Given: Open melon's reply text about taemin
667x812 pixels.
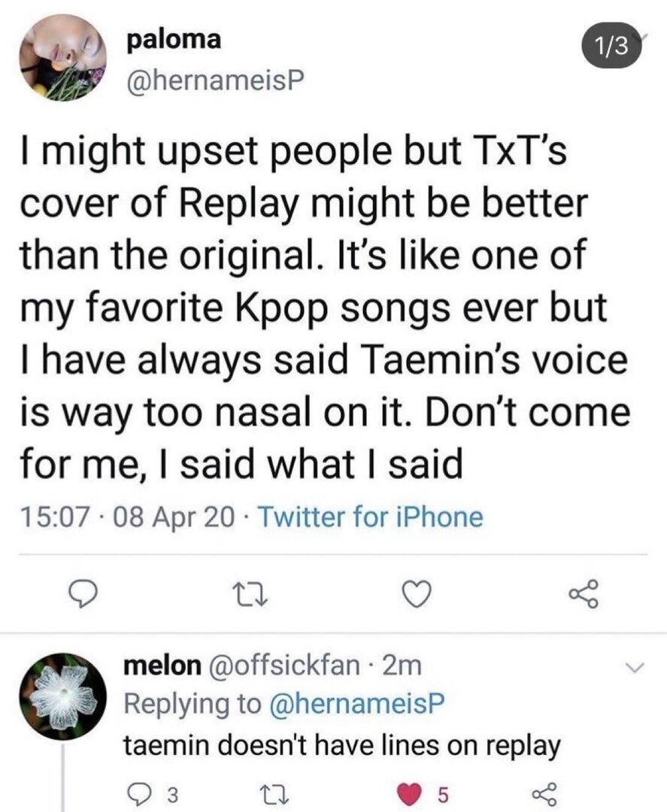Looking at the screenshot, I should [x=342, y=746].
